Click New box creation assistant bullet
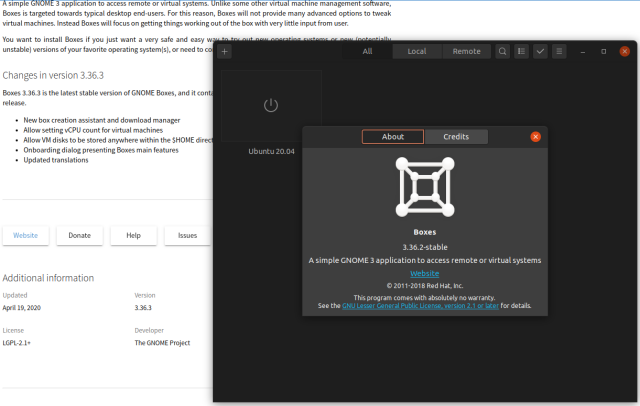The image size is (640, 406). click(102, 120)
